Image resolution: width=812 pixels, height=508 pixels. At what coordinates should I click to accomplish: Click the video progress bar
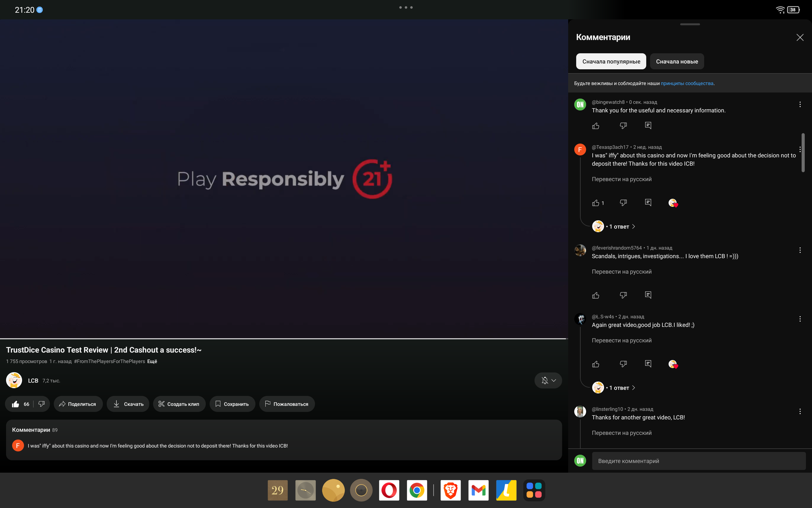pos(284,339)
